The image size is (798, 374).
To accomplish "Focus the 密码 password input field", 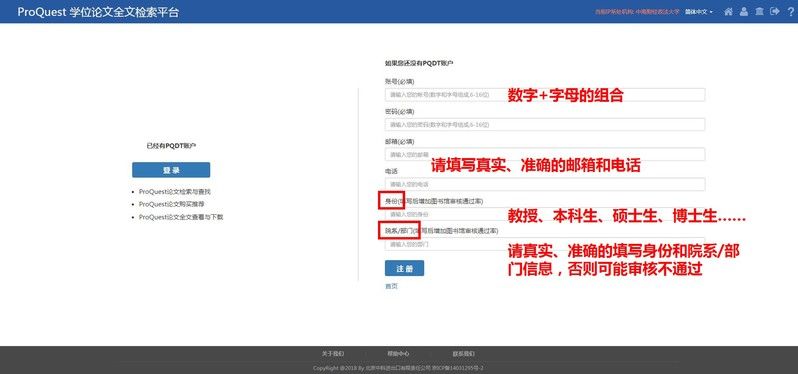I will (545, 124).
